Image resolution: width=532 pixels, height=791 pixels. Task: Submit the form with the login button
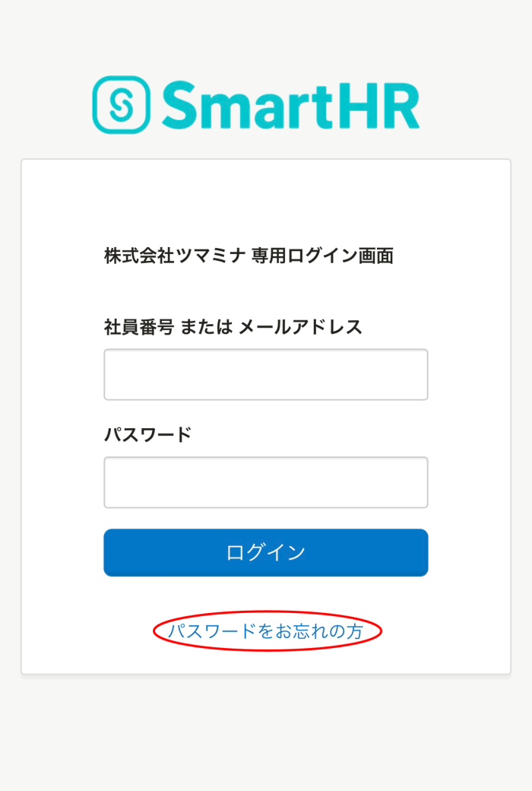pos(265,552)
